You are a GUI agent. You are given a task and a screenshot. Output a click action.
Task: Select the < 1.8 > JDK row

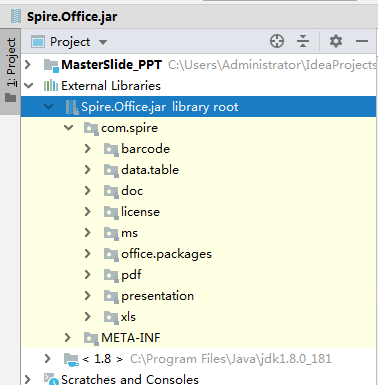(199, 359)
